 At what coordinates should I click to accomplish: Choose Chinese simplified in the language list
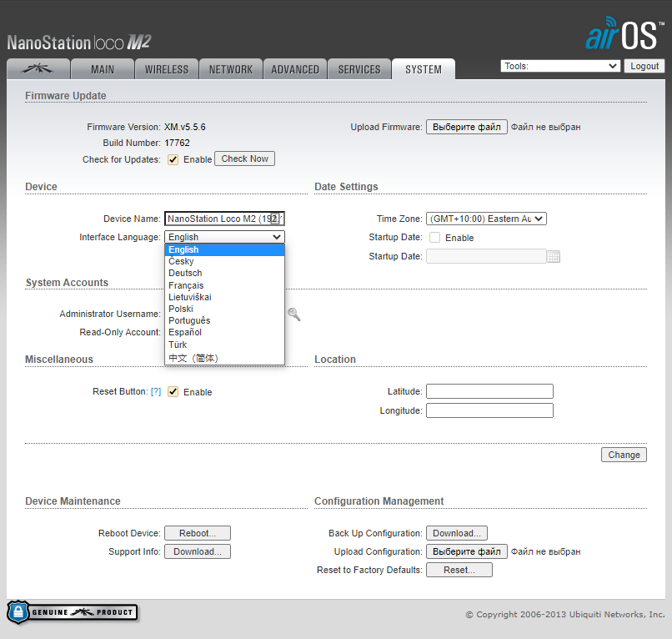(224, 358)
